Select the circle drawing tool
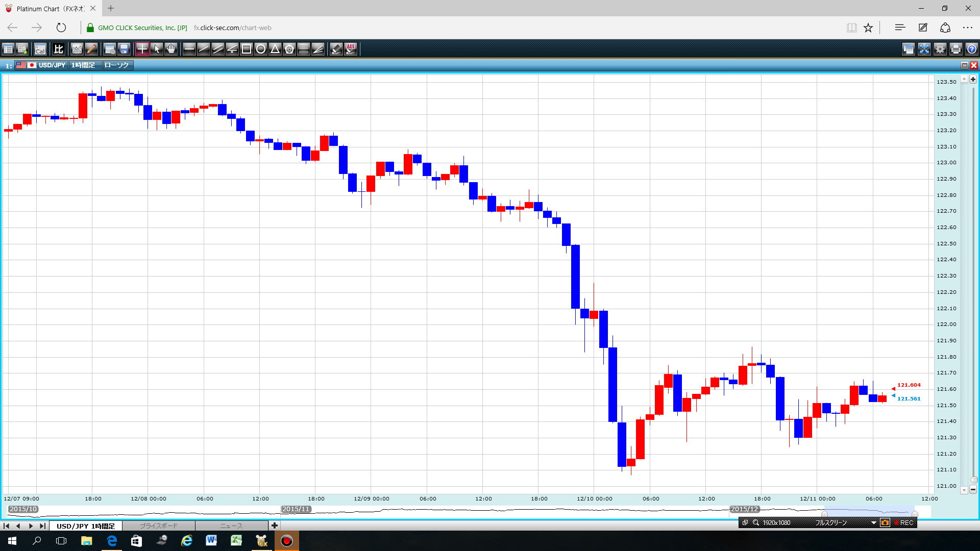The image size is (980, 551). tap(261, 49)
